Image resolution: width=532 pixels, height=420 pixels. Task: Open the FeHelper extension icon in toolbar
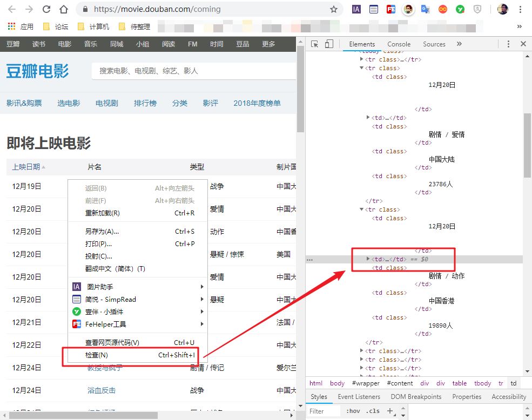391,9
